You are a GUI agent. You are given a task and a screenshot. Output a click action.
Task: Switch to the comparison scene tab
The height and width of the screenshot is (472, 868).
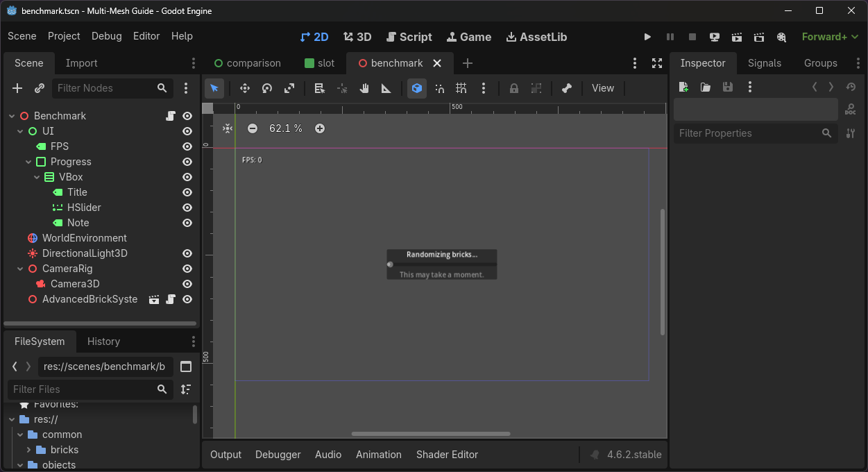tap(247, 63)
